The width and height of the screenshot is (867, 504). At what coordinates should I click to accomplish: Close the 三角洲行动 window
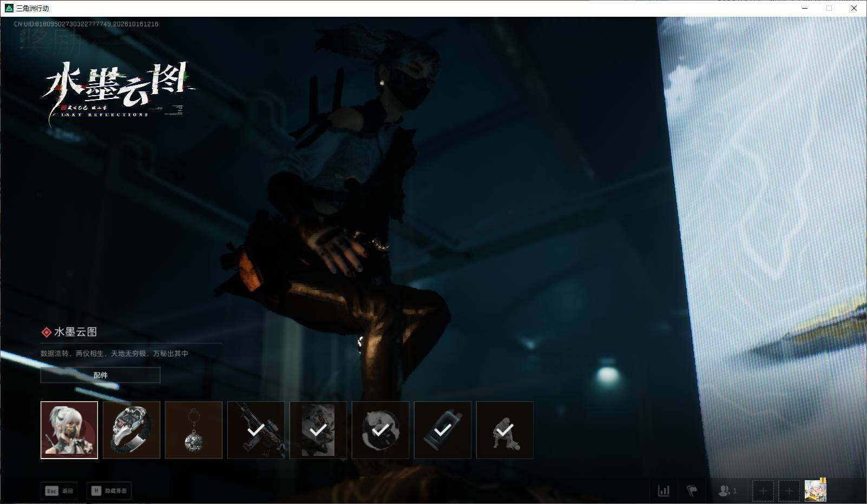[854, 8]
